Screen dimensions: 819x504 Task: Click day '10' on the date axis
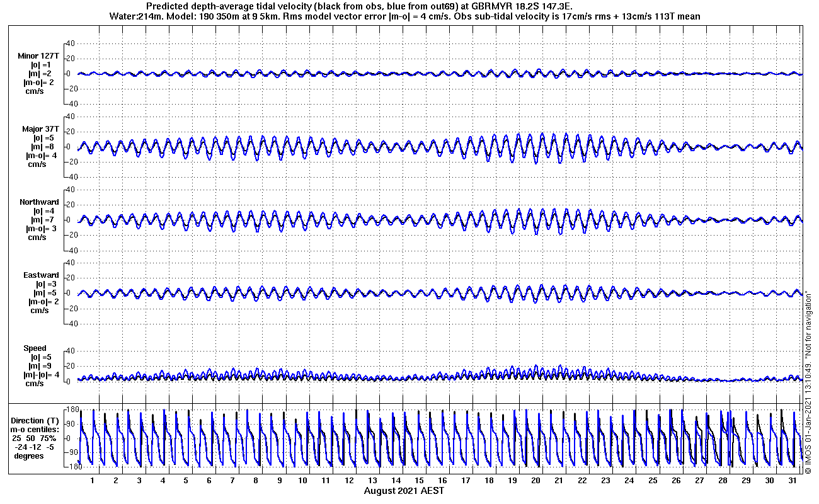[303, 480]
